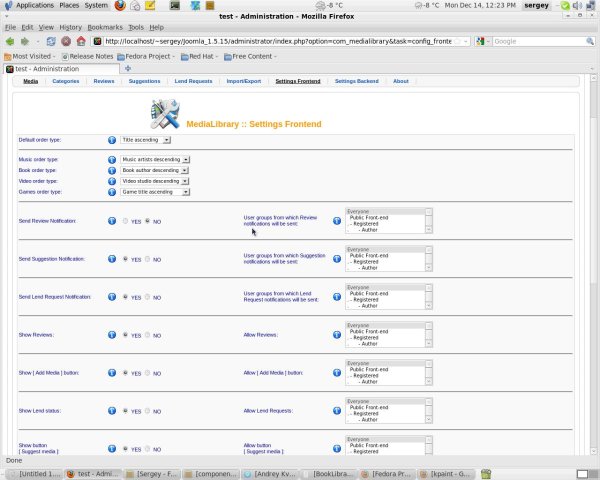Click in the Google search field
Viewport: 600px width, 480px height.
539,41
